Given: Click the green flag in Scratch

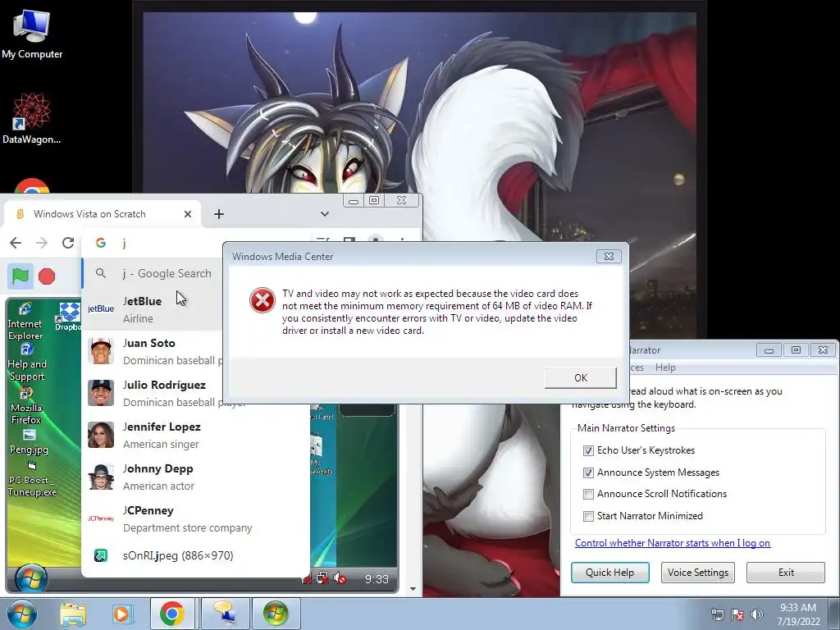Looking at the screenshot, I should click(x=21, y=276).
